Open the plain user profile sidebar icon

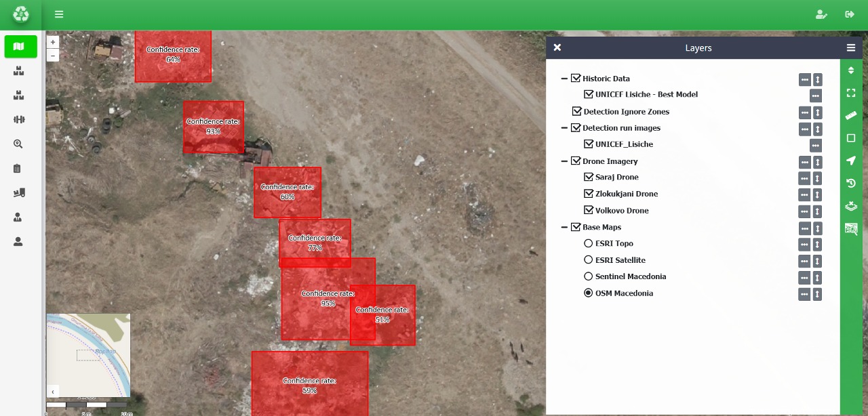[18, 242]
